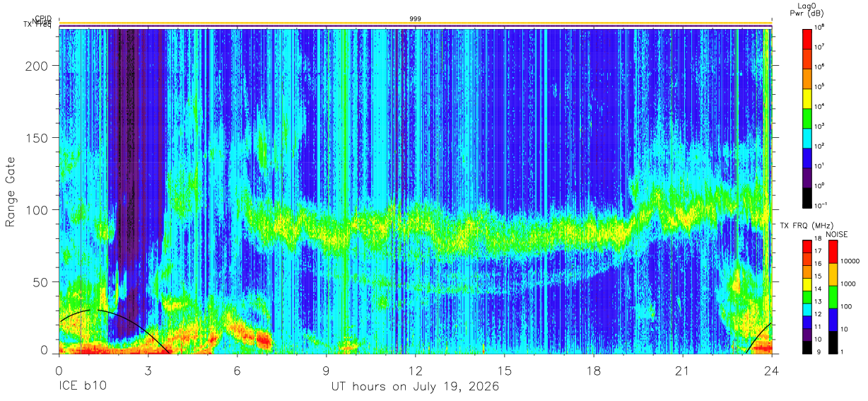The image size is (868, 401).
Task: Click the UT hour '12' tick label
Action: coord(415,371)
